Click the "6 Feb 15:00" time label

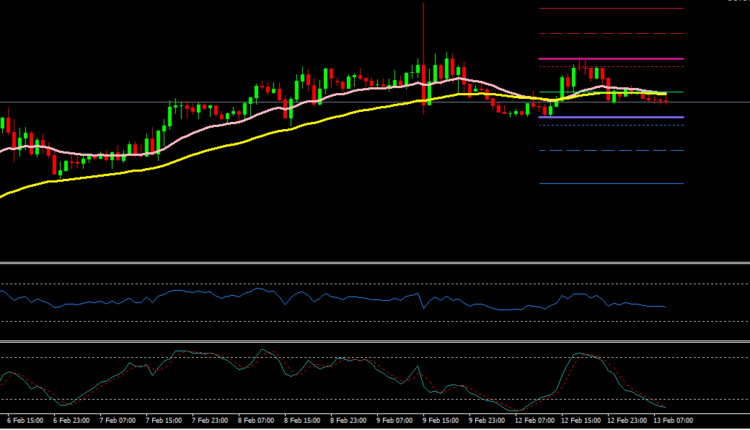click(24, 421)
